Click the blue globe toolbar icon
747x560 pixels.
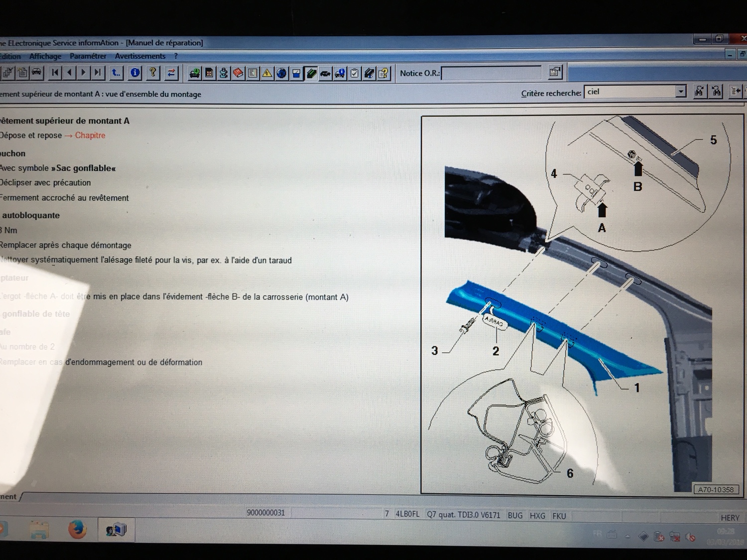coord(282,74)
